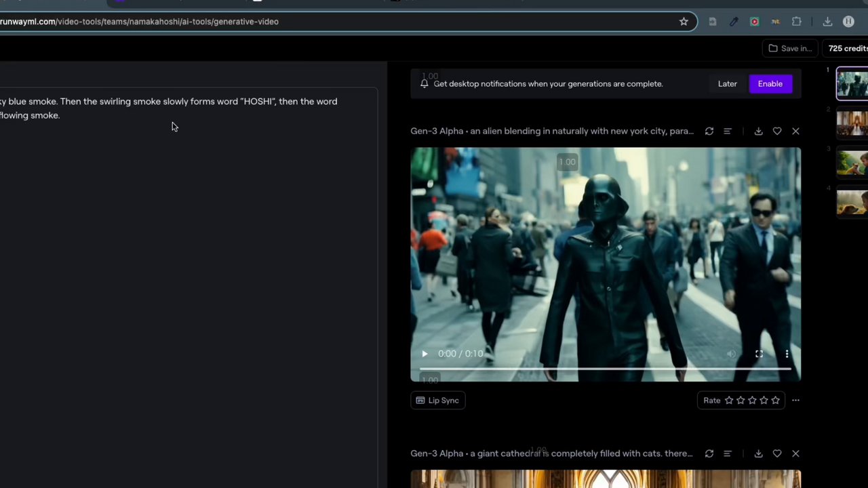Viewport: 868px width, 488px height.
Task: Open Chrome downloads icon
Action: tap(827, 22)
